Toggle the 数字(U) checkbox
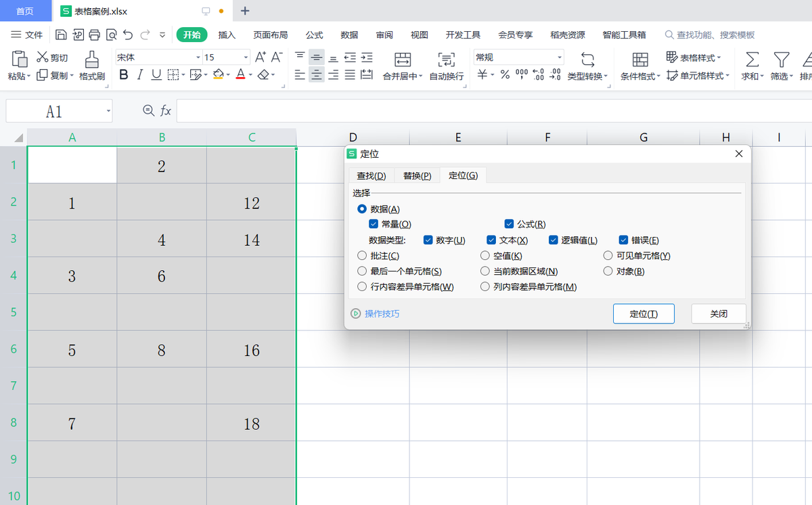This screenshot has width=812, height=505. [x=428, y=240]
